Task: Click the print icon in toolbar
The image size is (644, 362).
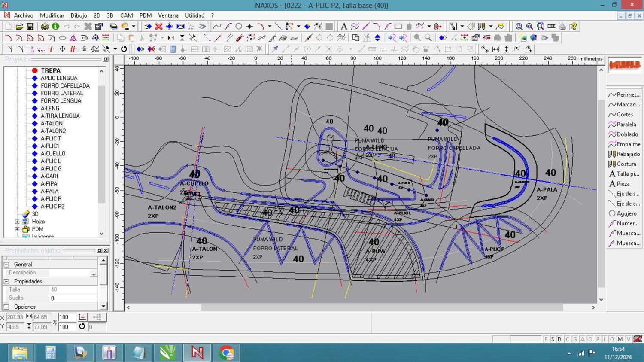Action: click(x=562, y=27)
